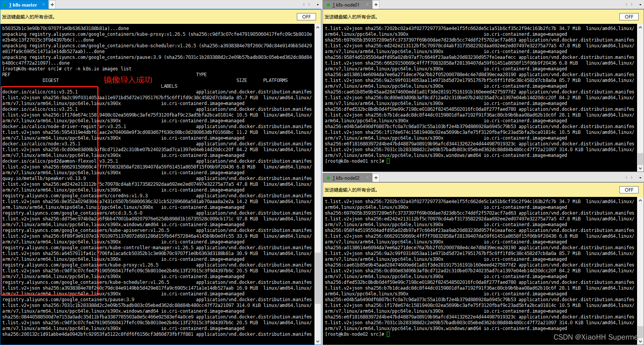This screenshot has width=644, height=345.
Task: Toggle OFF broadcast button in k8s-node01 pane
Action: tap(629, 17)
